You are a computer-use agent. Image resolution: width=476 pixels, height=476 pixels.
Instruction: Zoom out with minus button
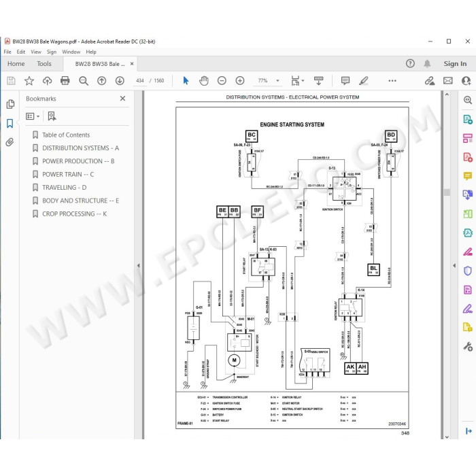[x=222, y=81]
